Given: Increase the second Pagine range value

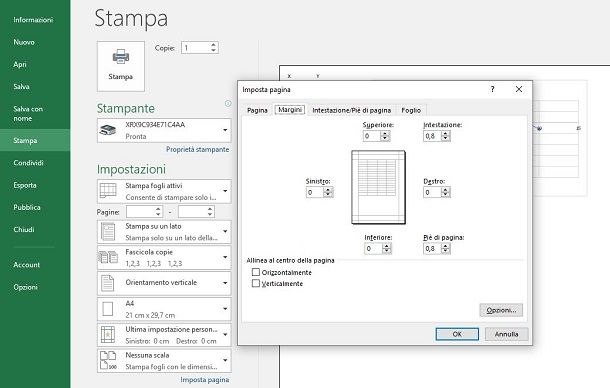Looking at the screenshot, I should pos(210,209).
